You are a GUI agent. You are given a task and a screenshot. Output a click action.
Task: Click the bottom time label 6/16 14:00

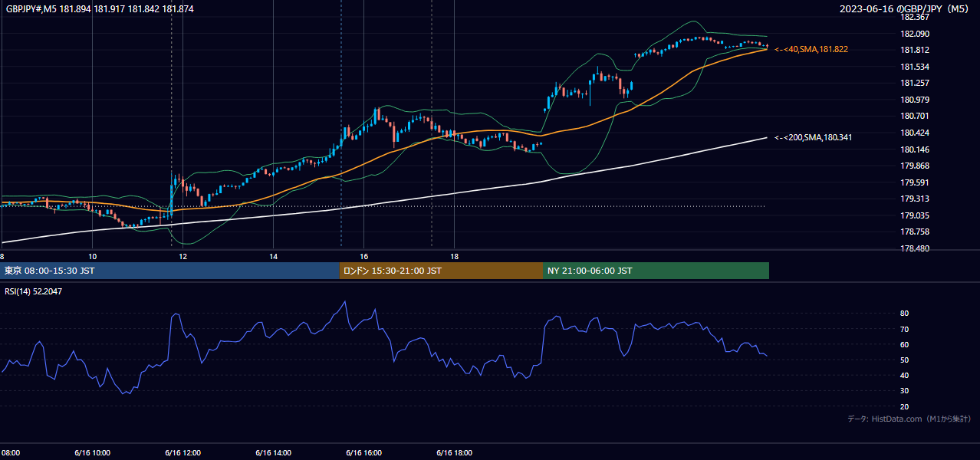coord(273,453)
